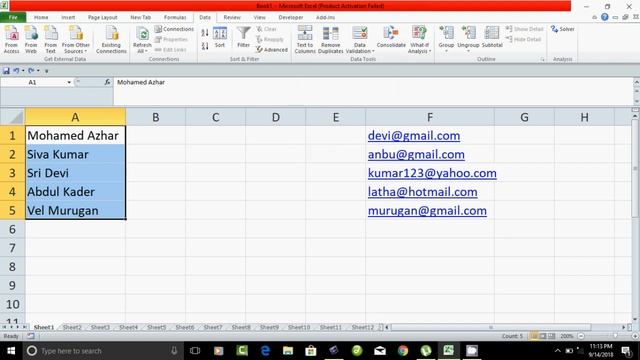Screen dimensions: 640x360
Task: Save workbook from quick access toolbar
Action: 6,71
